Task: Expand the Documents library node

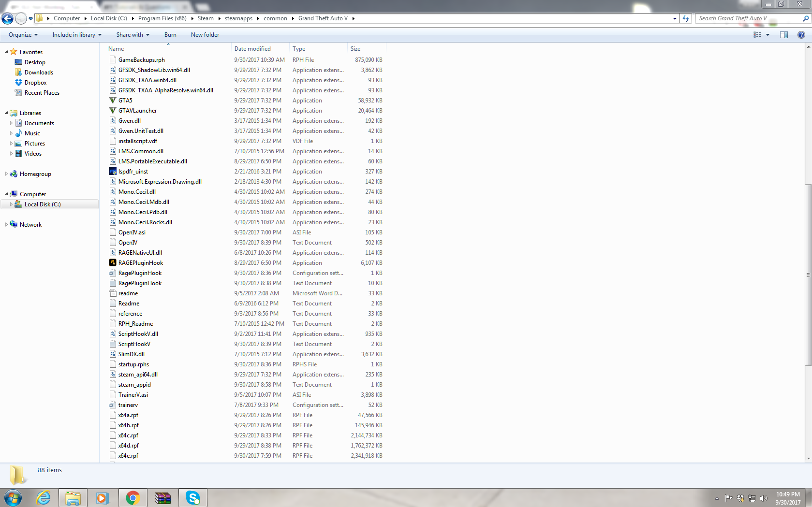Action: coord(11,123)
